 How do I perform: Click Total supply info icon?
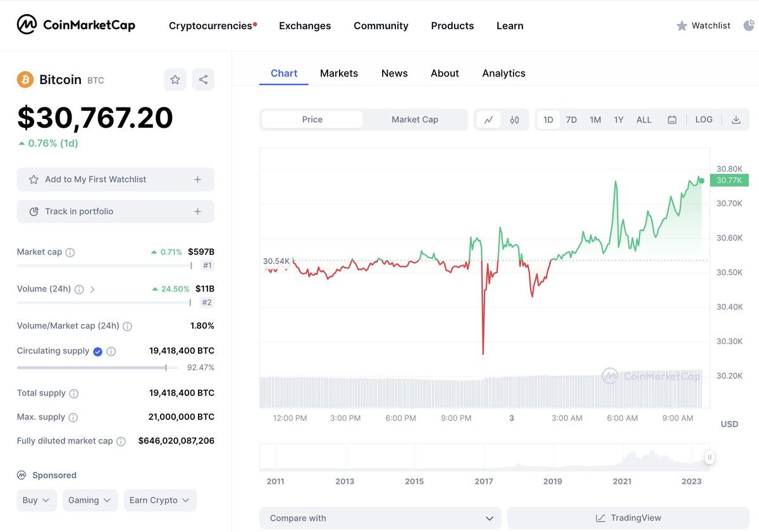pyautogui.click(x=74, y=393)
